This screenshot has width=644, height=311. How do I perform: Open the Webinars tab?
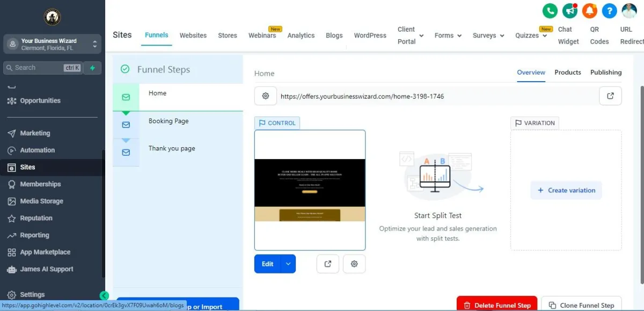(x=262, y=35)
